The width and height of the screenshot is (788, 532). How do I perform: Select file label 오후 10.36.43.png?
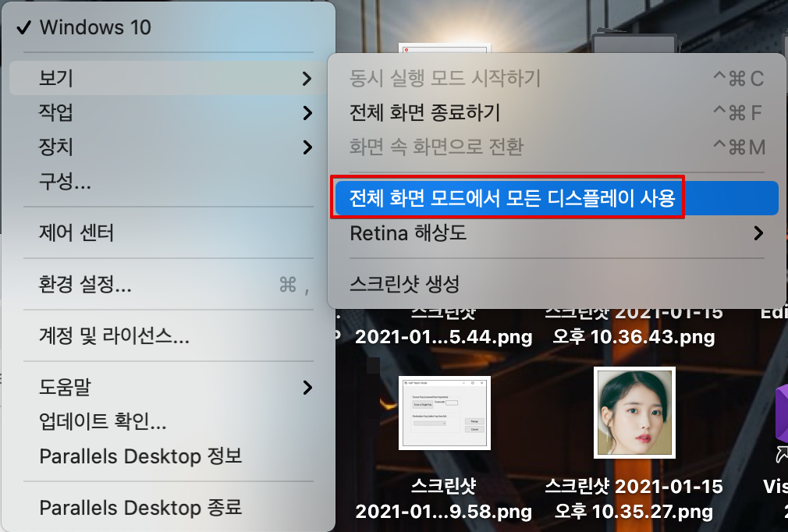[x=634, y=336]
